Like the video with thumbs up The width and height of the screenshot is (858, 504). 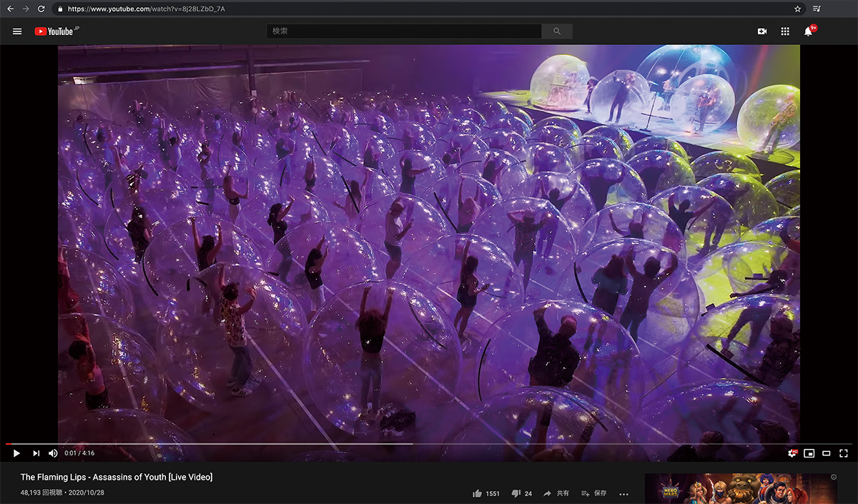point(486,493)
